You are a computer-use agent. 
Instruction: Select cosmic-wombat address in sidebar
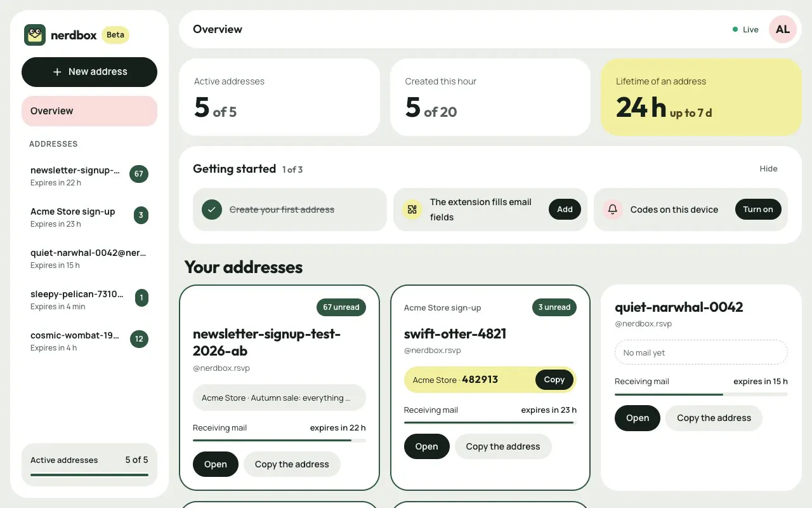point(89,341)
